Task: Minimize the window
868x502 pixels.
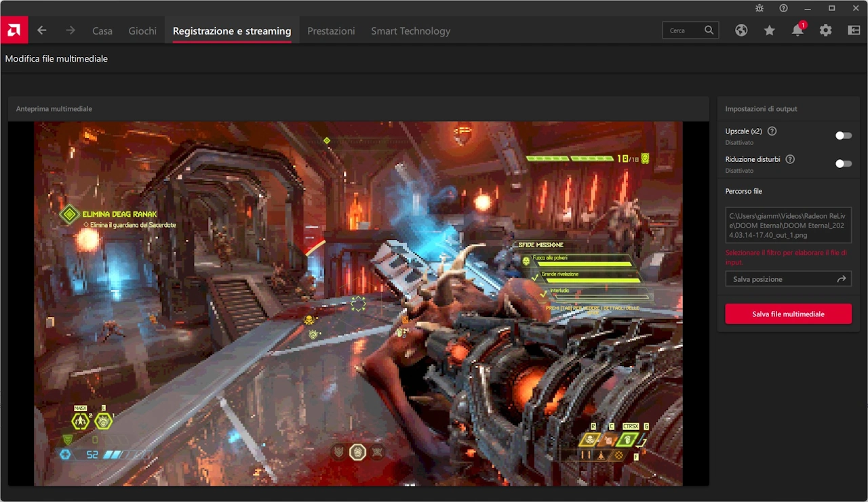Action: [x=808, y=8]
